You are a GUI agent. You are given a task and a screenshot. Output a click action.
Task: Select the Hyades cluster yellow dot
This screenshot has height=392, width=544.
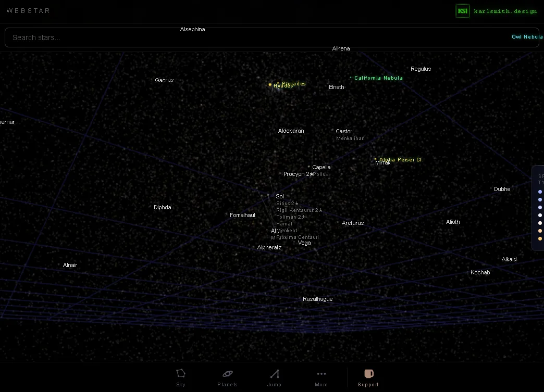click(270, 84)
